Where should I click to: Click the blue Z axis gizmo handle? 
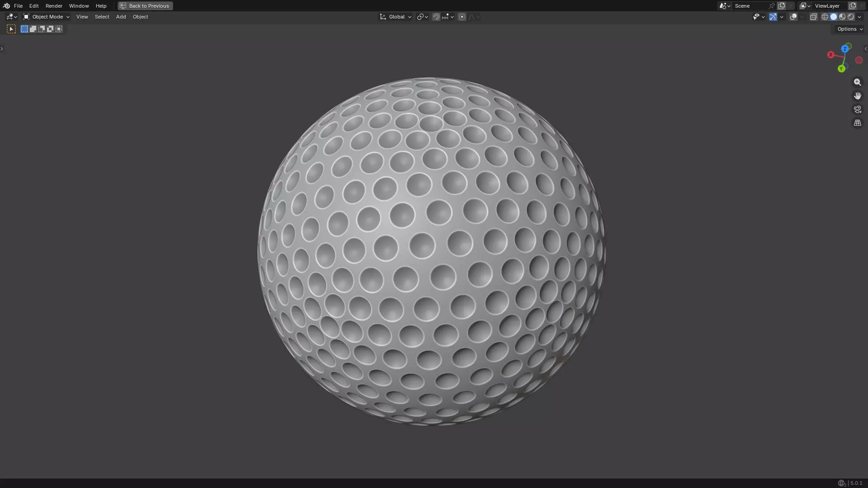pos(844,49)
